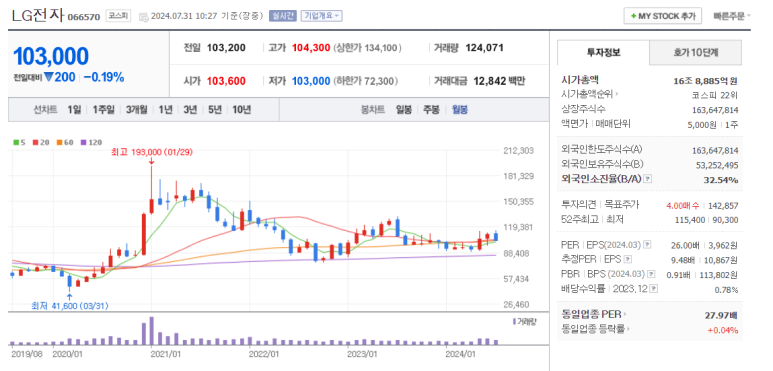Click the 동일업종 PER value 27.97배
Screen dimensions: 773x371
click(x=721, y=314)
